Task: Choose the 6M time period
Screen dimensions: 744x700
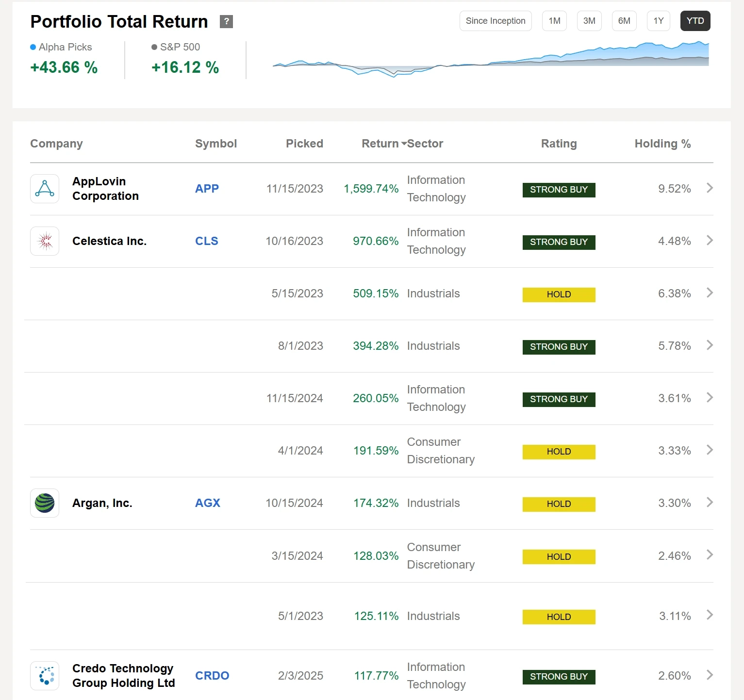Action: 624,21
